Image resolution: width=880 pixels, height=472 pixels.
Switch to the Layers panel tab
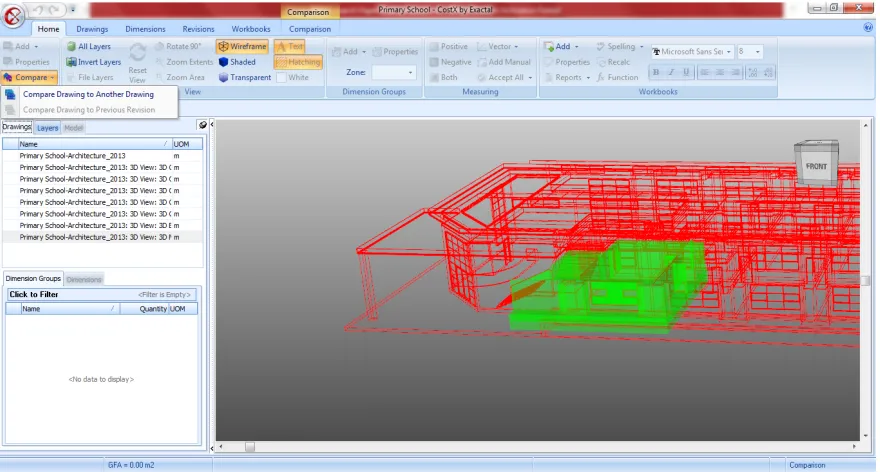click(47, 128)
